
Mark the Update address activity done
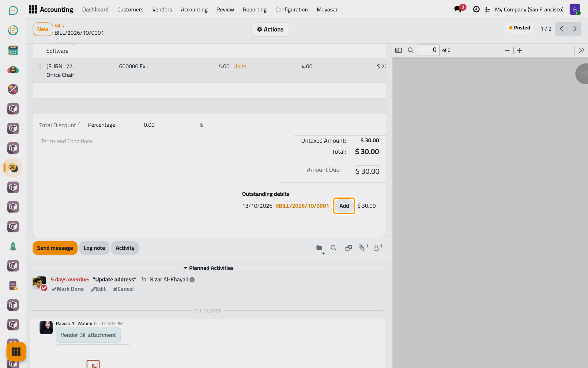coord(67,289)
